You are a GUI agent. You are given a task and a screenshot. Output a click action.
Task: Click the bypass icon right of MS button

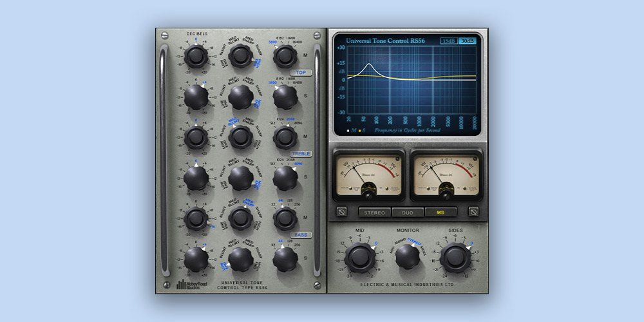pos(473,211)
